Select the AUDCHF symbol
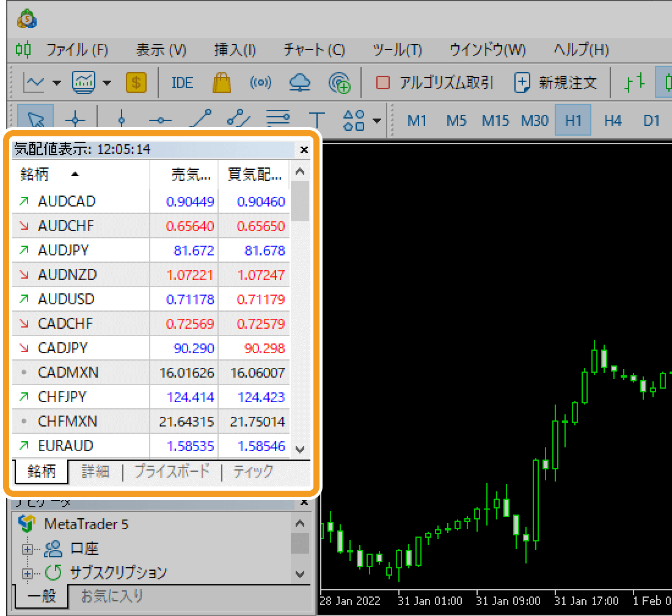 click(x=65, y=226)
